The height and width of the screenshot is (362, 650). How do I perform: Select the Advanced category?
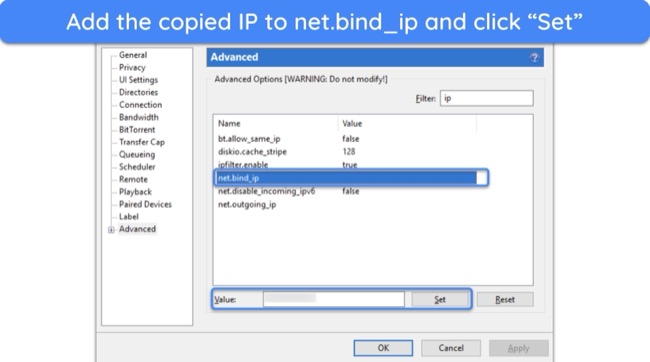(x=137, y=229)
